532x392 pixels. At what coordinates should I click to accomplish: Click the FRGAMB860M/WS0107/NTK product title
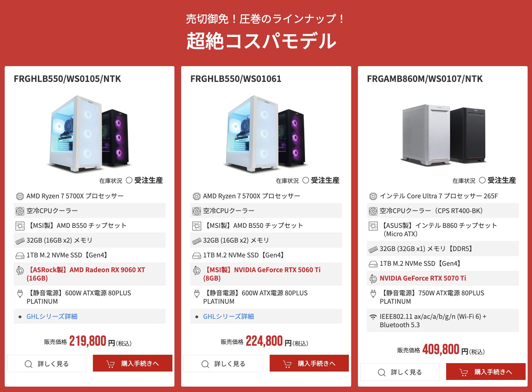[x=425, y=80]
